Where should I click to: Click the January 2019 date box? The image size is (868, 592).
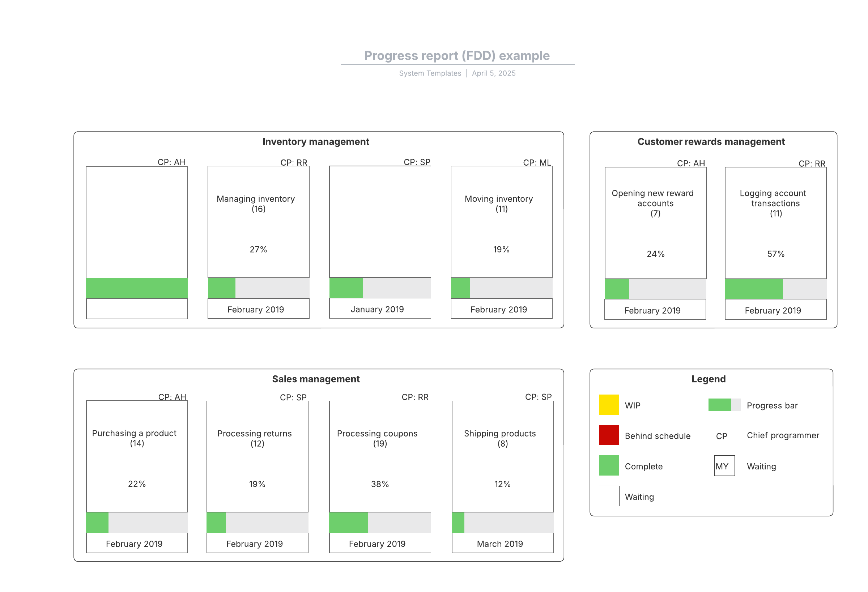point(380,309)
